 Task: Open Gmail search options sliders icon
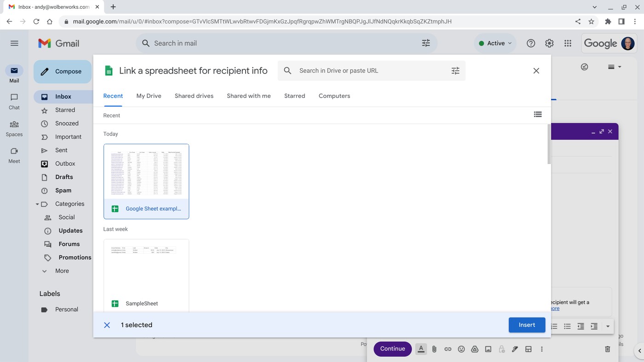[425, 43]
